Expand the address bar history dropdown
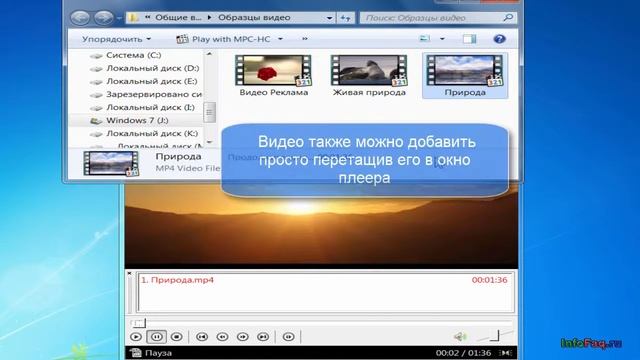Image resolution: width=640 pixels, height=360 pixels. click(329, 18)
